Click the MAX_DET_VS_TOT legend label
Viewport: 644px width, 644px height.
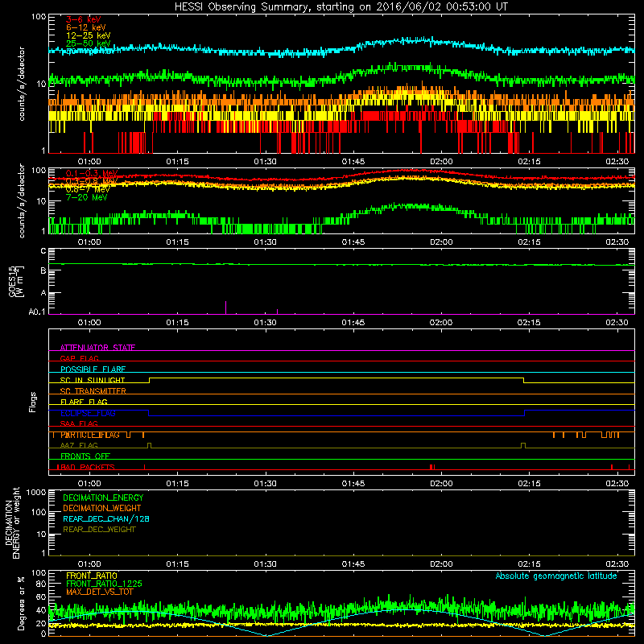click(x=99, y=592)
